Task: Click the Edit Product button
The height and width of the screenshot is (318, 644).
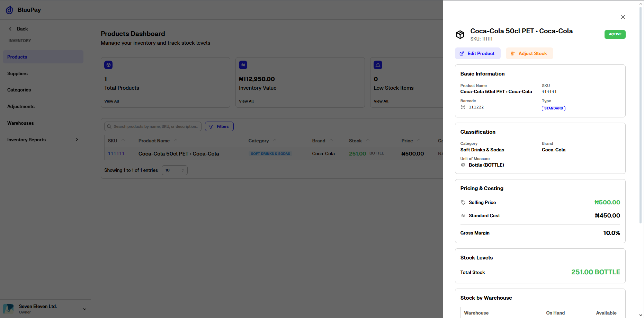Action: [x=477, y=53]
